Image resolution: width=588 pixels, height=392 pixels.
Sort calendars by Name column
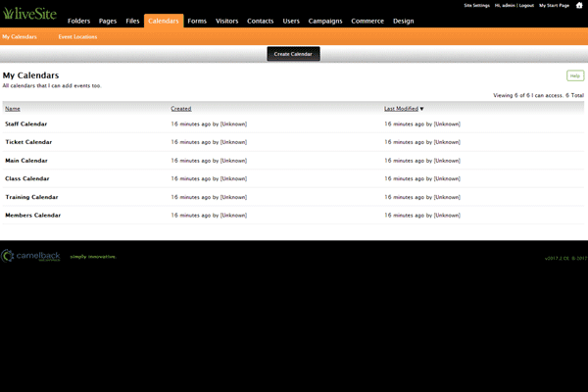pyautogui.click(x=13, y=109)
